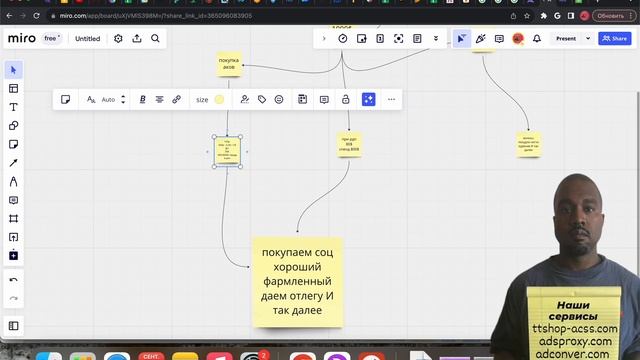Select the Pen drawing tool
The width and height of the screenshot is (640, 360).
coord(13,182)
